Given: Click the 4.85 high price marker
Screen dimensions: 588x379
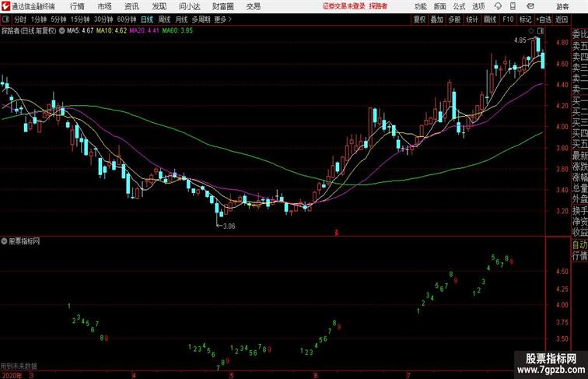Looking at the screenshot, I should point(520,40).
